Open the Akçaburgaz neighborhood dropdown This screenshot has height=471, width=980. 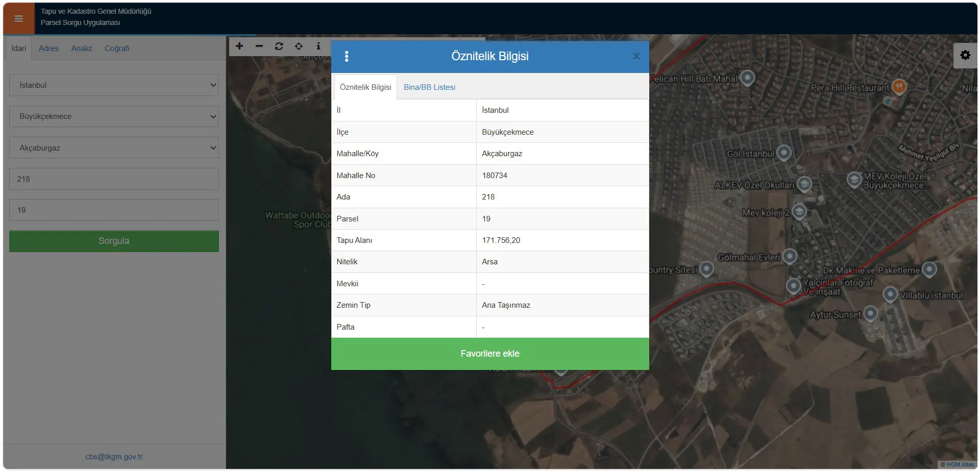pos(114,148)
